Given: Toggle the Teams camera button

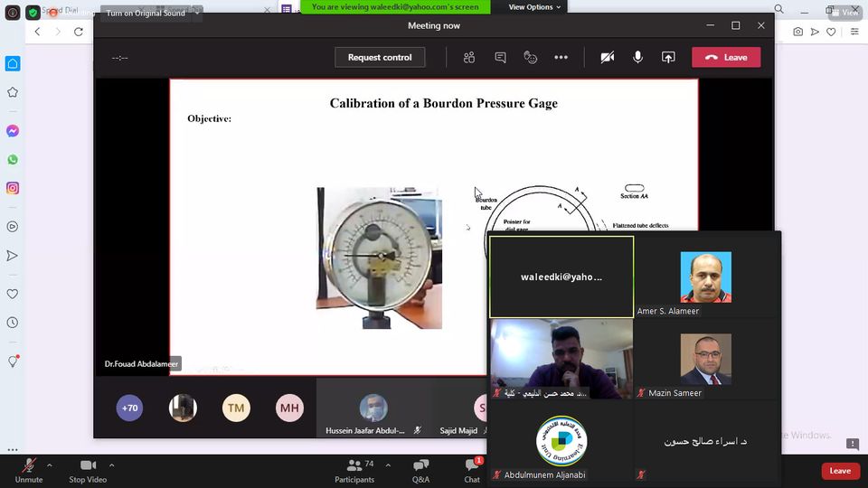Looking at the screenshot, I should tap(607, 57).
